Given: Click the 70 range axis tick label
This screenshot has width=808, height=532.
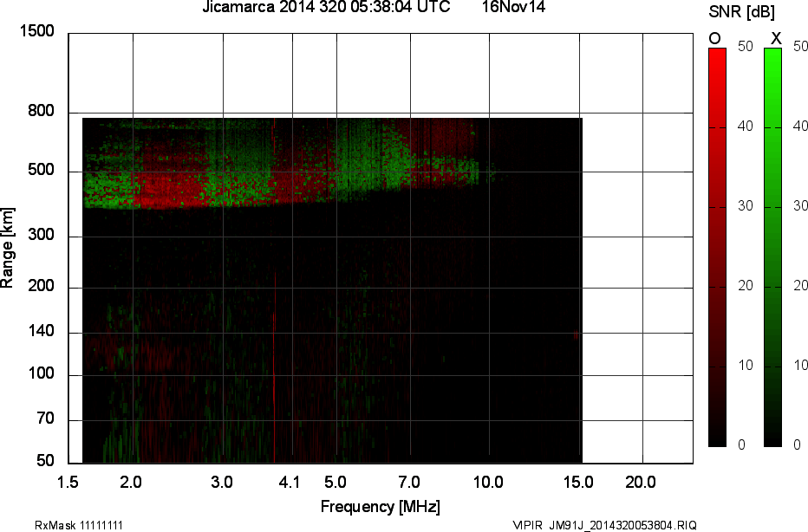Looking at the screenshot, I should [46, 418].
